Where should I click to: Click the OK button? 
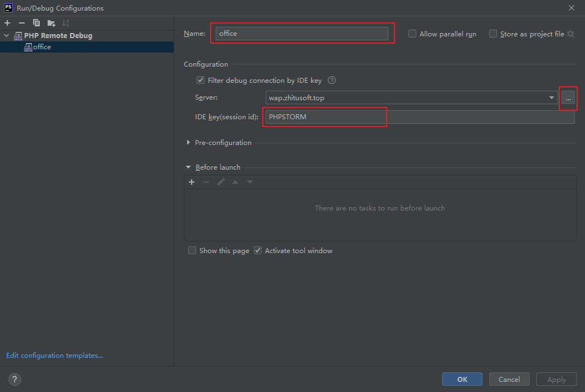pos(462,379)
